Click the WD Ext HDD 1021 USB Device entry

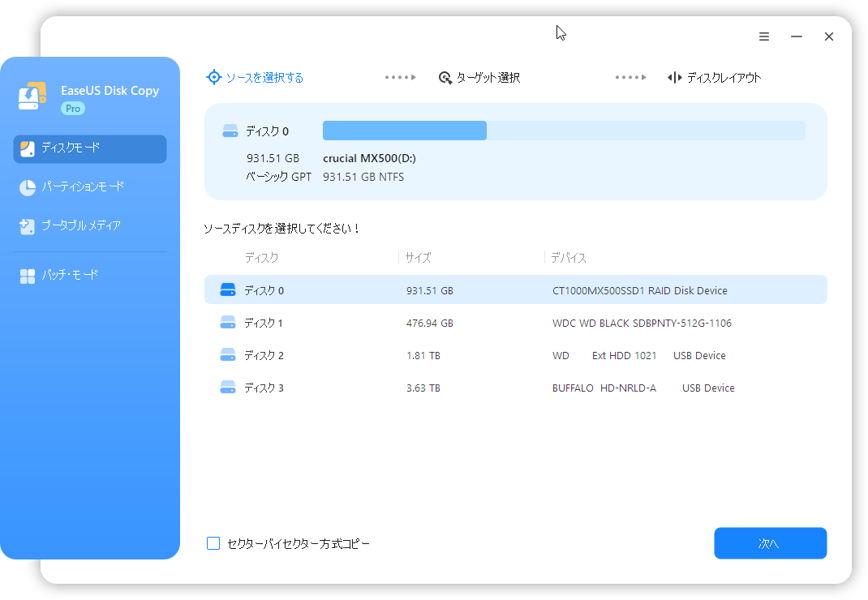coord(638,356)
